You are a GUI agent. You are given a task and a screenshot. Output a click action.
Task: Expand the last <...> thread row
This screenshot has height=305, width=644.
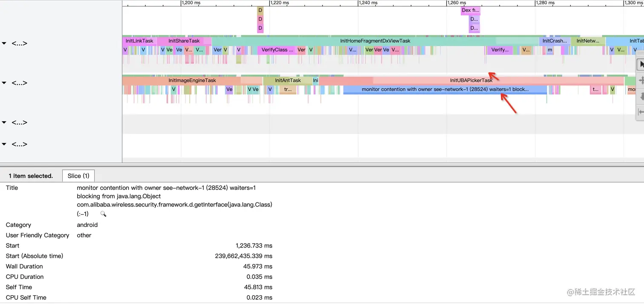tap(4, 144)
